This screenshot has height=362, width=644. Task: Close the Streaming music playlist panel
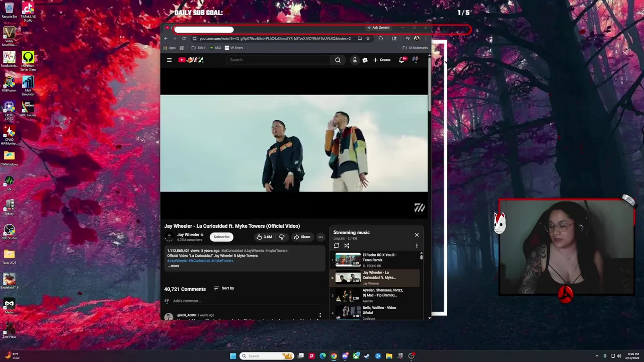417,235
